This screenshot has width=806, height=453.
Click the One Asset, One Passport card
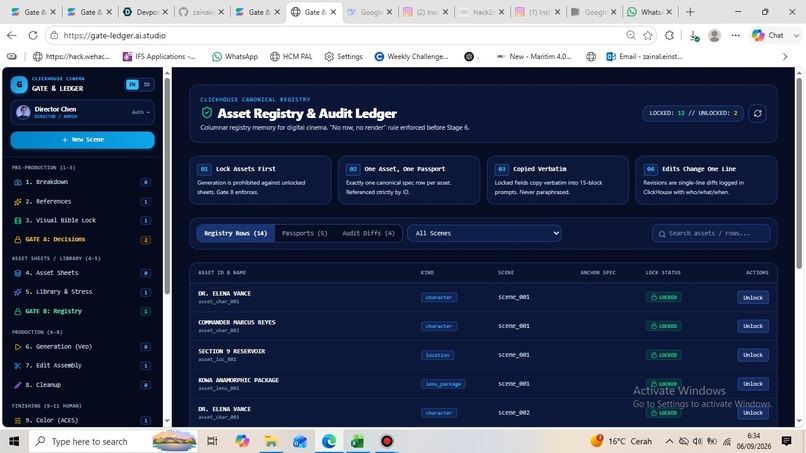click(409, 180)
